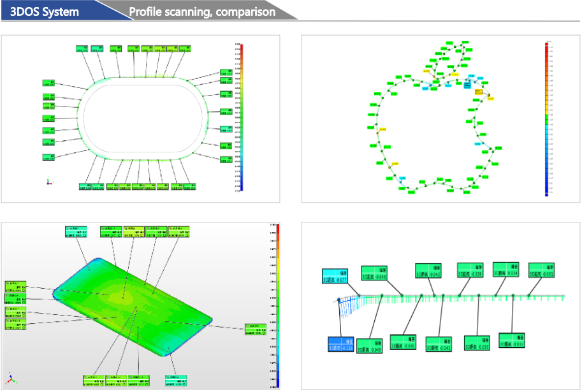Click the color scale bar beside the apple profile
Screen dimensions: 582x392
[x=546, y=119]
